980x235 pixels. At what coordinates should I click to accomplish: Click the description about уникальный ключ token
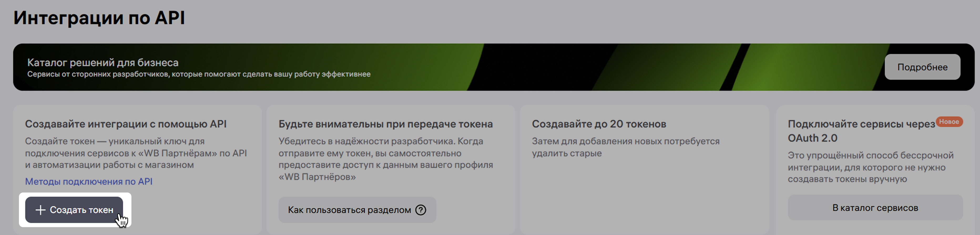[136, 153]
